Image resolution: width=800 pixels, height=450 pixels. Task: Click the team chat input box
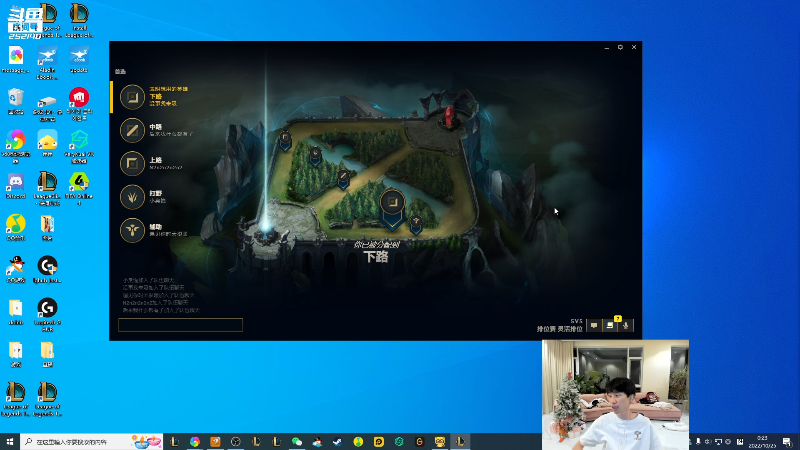click(x=181, y=325)
